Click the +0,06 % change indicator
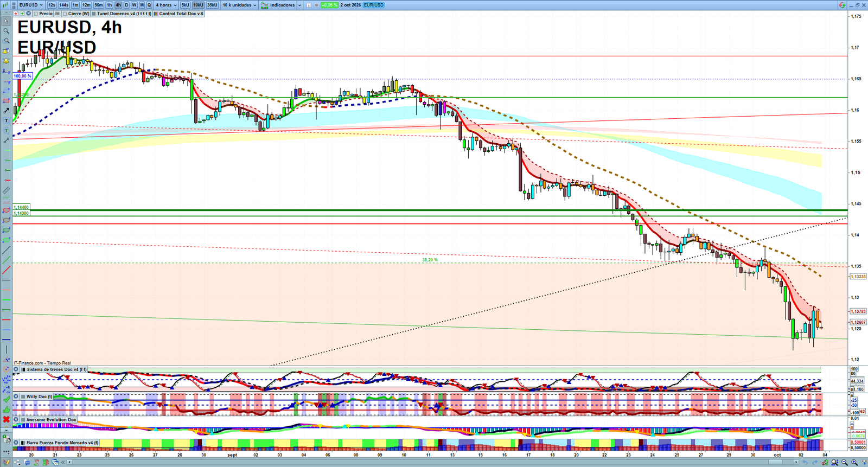 click(x=329, y=5)
